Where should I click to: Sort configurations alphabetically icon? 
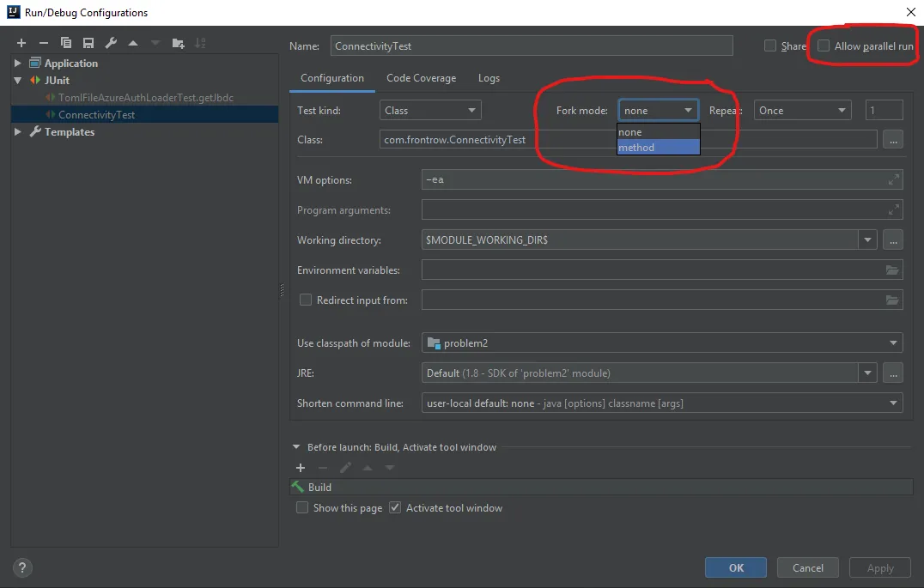point(200,43)
